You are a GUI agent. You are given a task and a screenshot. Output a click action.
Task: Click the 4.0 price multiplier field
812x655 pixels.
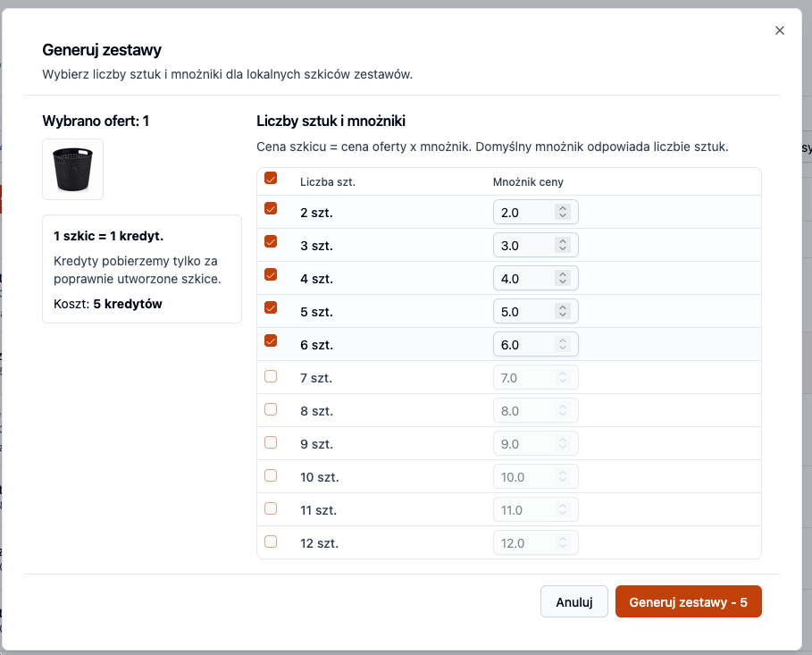[535, 278]
